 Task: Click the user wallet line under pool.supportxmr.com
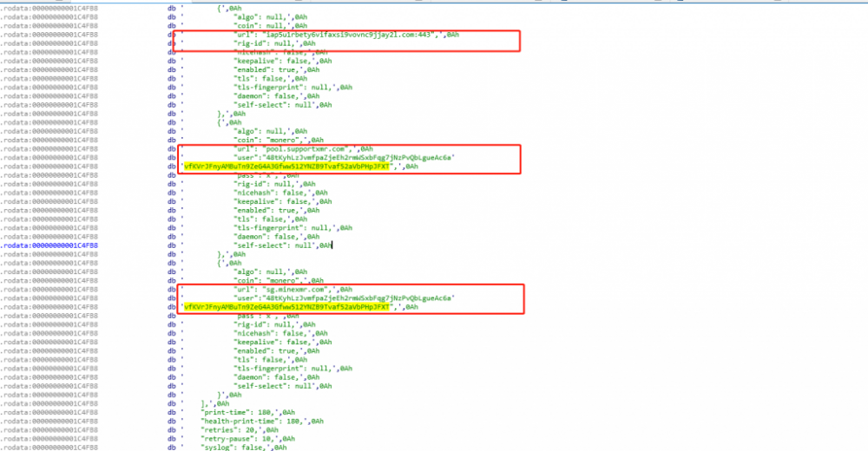(x=344, y=158)
